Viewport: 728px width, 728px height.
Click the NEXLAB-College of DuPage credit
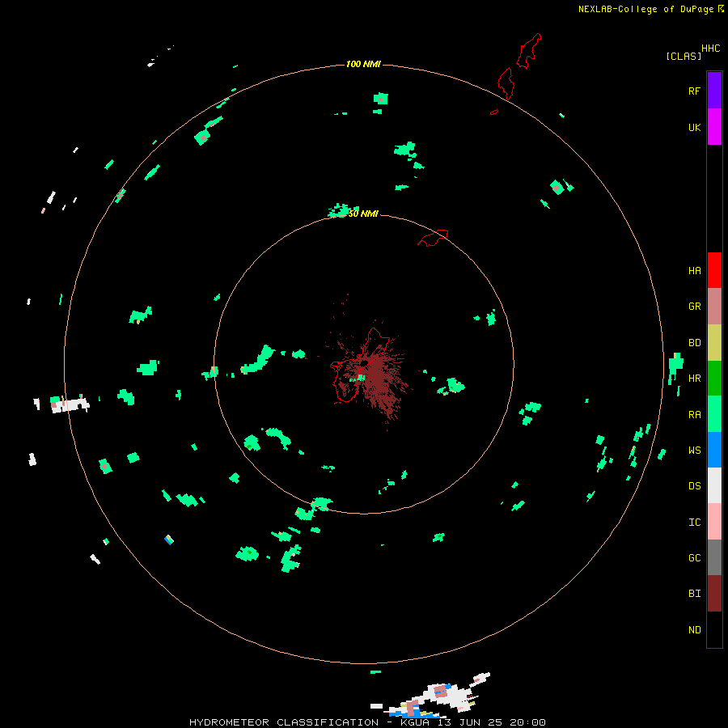coord(650,9)
